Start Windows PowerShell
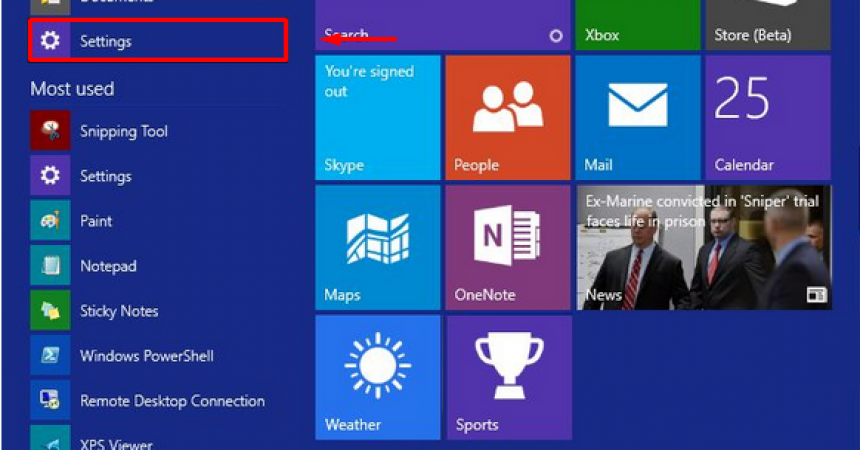The height and width of the screenshot is (450, 860). [158, 356]
